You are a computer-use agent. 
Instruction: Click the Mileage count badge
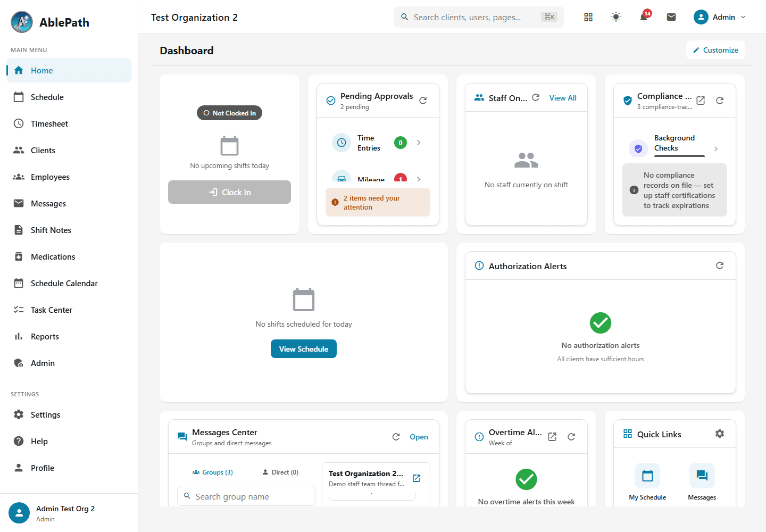401,178
